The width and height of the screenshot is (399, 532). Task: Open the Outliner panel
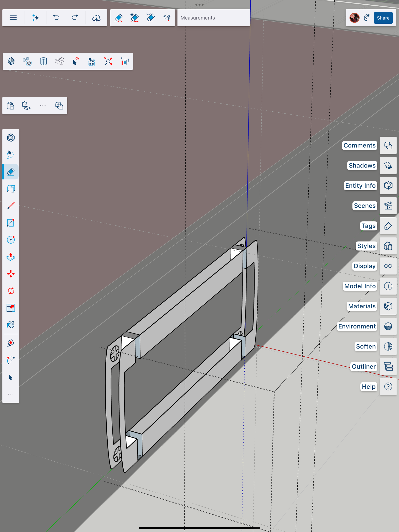[x=388, y=367]
